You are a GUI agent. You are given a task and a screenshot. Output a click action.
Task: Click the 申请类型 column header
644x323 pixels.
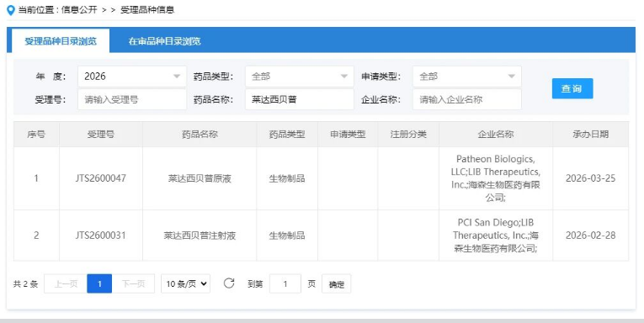348,135
